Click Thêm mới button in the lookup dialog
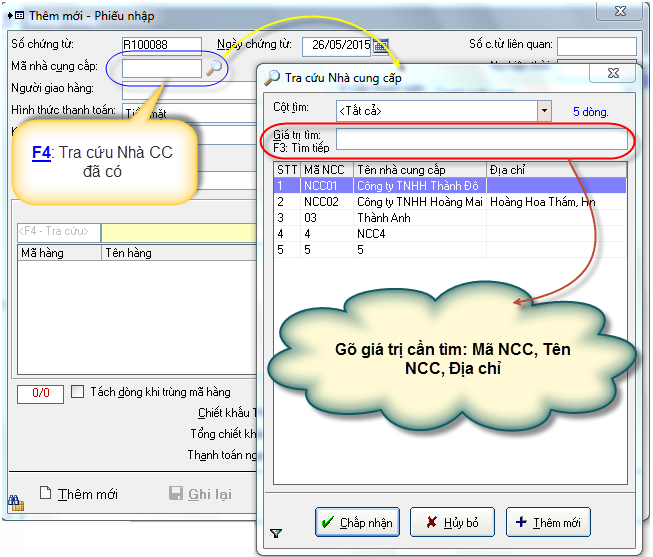The width and height of the screenshot is (653, 557). tap(548, 522)
